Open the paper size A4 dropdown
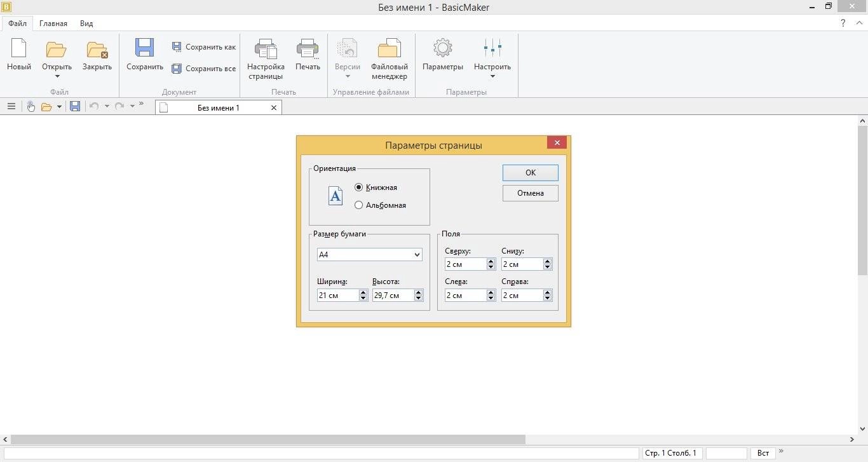This screenshot has height=462, width=868. (x=369, y=255)
